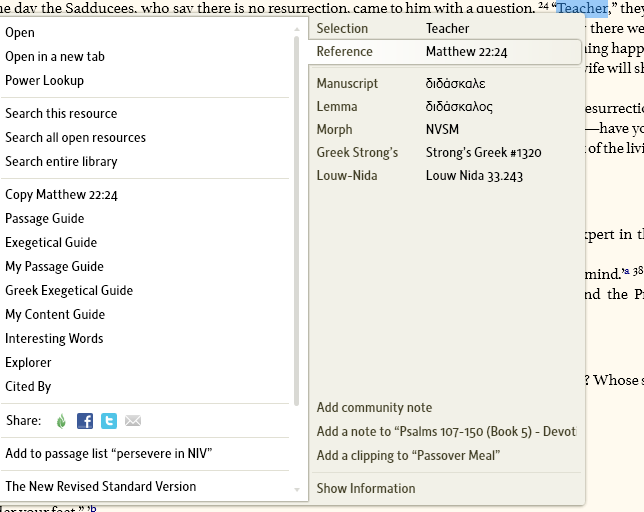Select The New Revised Standard Version entry
Viewport: 644px width, 512px height.
point(101,486)
